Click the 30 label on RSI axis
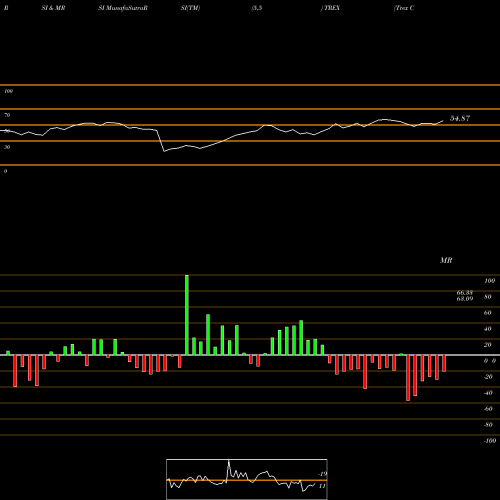 click(7, 147)
